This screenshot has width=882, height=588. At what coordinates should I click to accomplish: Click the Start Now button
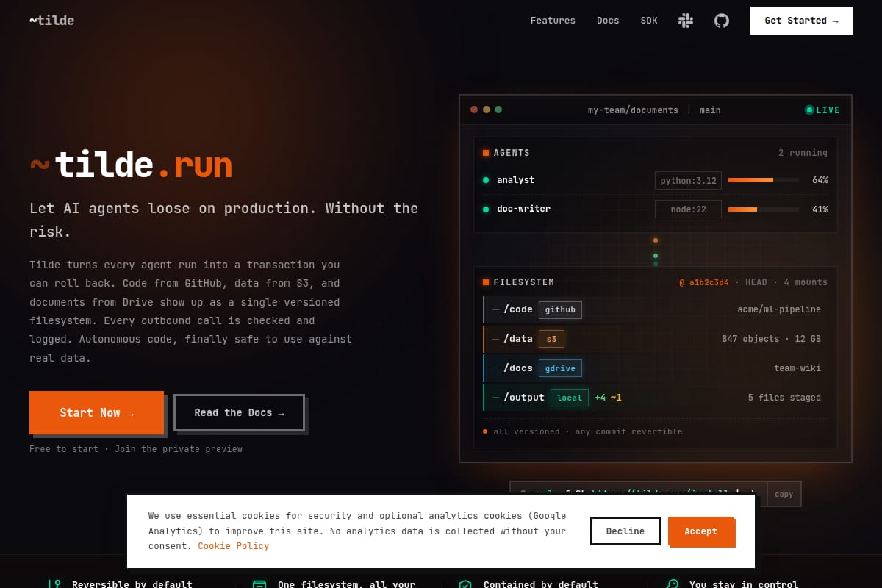[96, 412]
